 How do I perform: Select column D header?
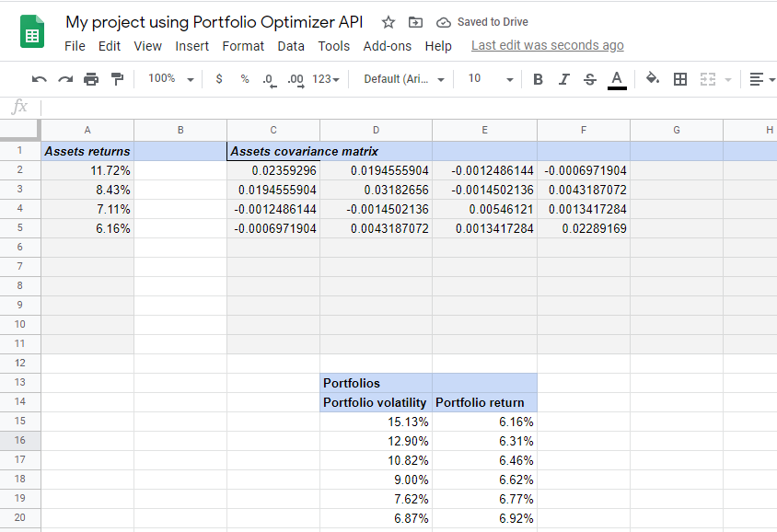click(x=377, y=131)
